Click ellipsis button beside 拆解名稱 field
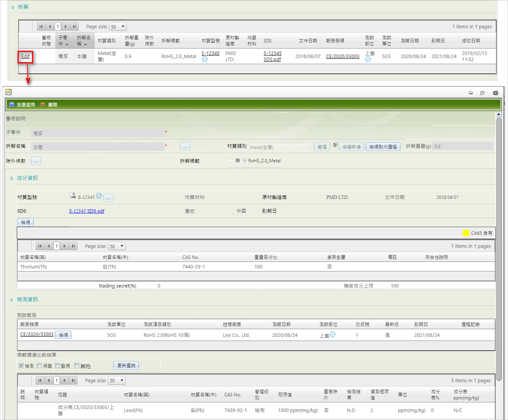 click(x=185, y=147)
